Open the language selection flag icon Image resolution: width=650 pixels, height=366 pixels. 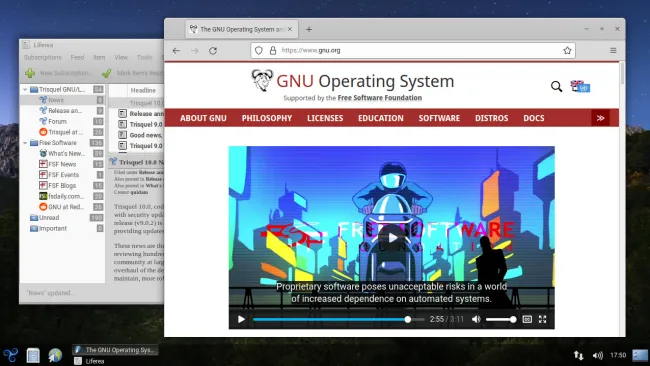(x=580, y=86)
